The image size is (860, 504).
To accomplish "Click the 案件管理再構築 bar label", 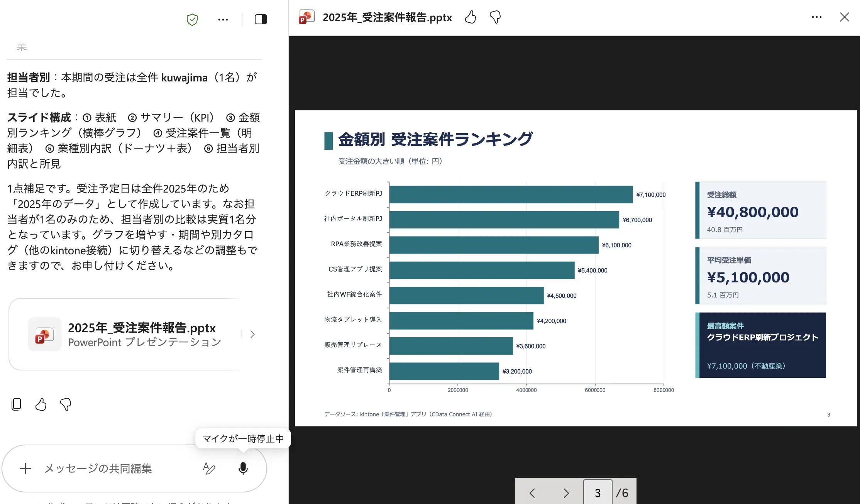I will pyautogui.click(x=359, y=370).
